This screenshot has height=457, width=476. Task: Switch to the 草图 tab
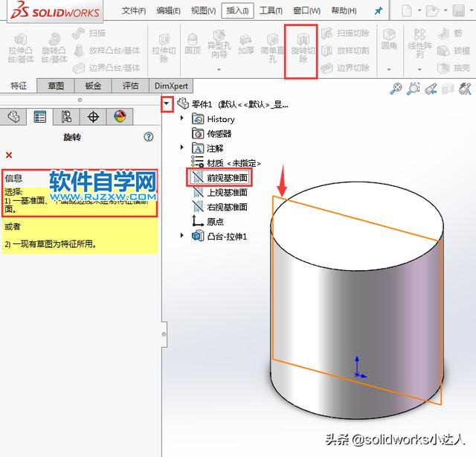click(x=56, y=86)
